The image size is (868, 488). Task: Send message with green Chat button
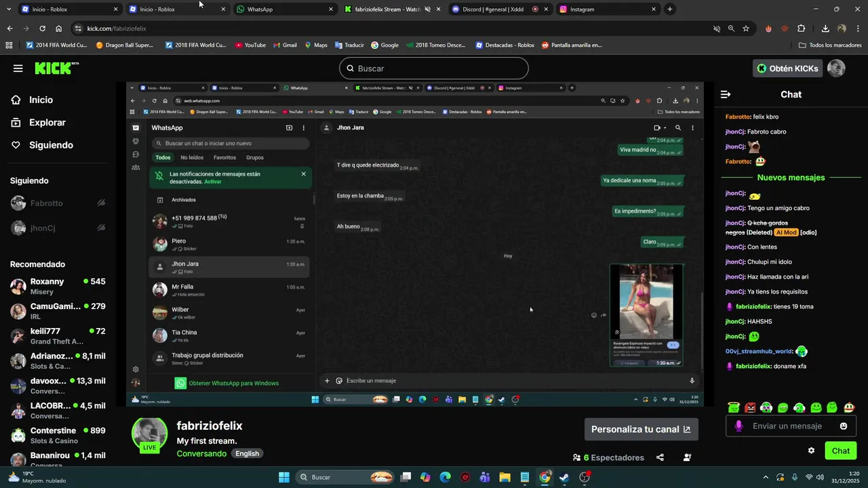[x=841, y=451]
